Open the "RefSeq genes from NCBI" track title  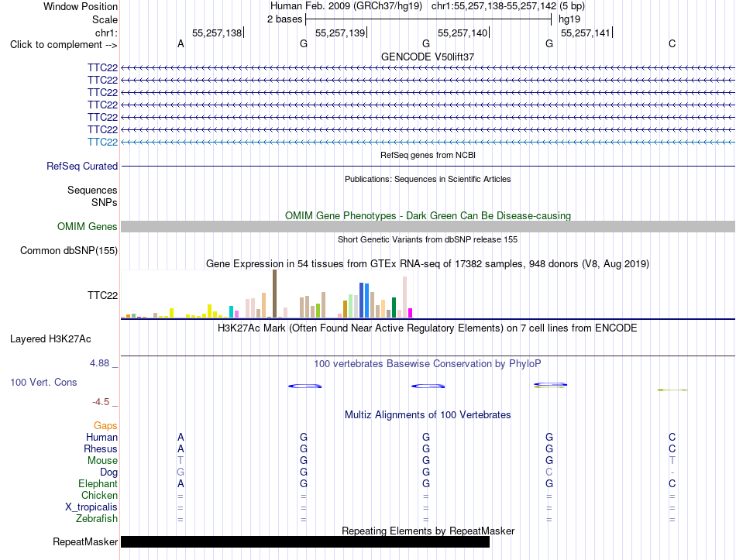428,155
